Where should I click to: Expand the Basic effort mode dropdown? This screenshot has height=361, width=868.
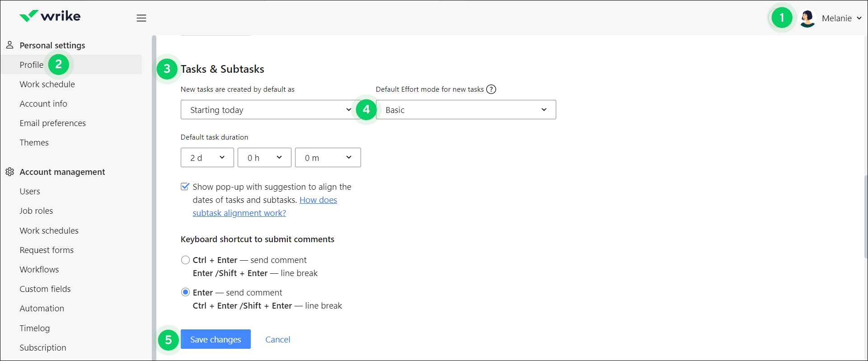pos(465,110)
